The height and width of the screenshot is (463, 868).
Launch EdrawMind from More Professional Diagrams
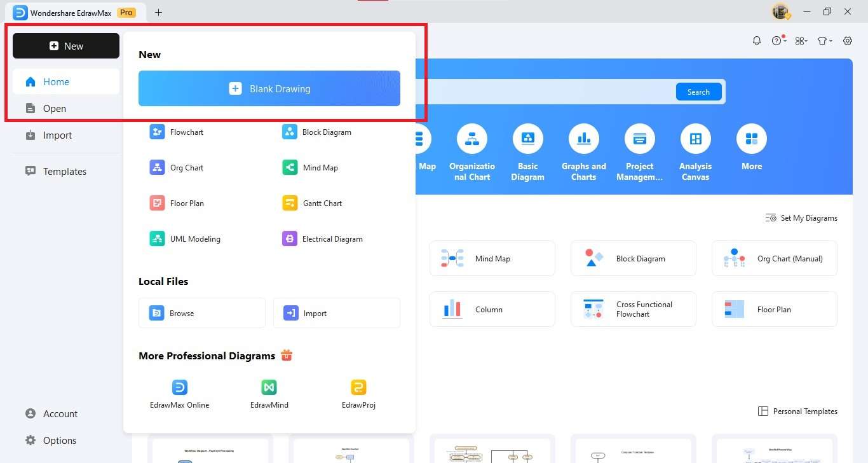tap(269, 392)
